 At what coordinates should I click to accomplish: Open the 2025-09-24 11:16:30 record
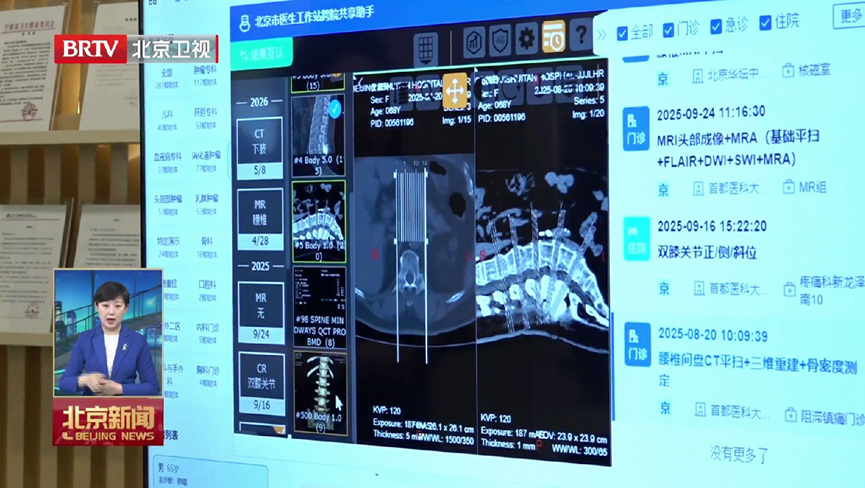(711, 113)
